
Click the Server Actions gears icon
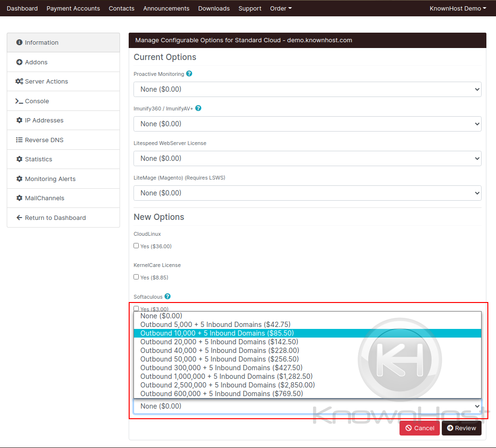point(19,81)
